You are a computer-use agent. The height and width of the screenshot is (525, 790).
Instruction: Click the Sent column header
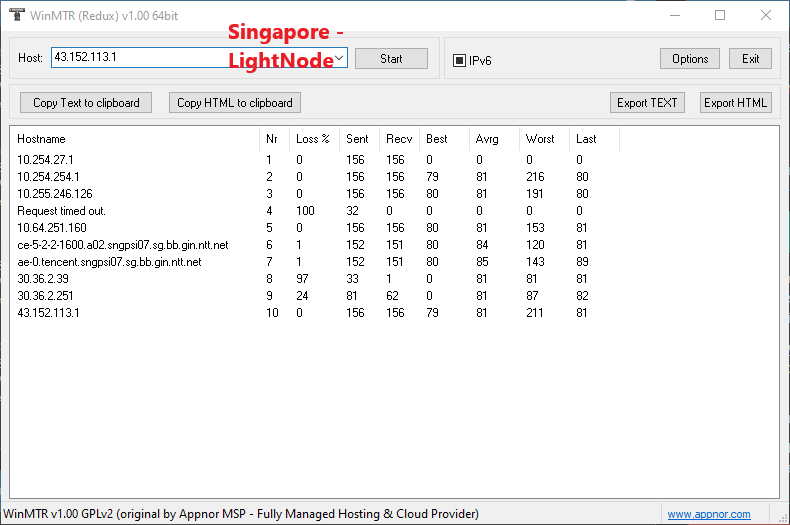(x=359, y=139)
